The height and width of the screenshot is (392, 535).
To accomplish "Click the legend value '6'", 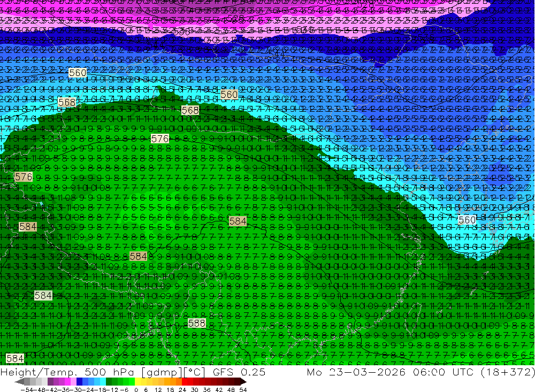I will (146, 390).
